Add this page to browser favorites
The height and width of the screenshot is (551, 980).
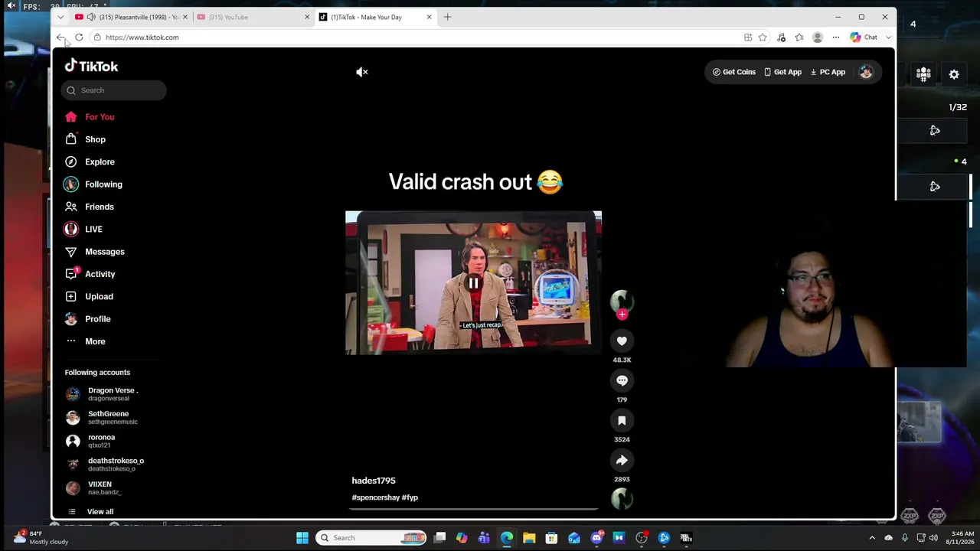click(763, 37)
